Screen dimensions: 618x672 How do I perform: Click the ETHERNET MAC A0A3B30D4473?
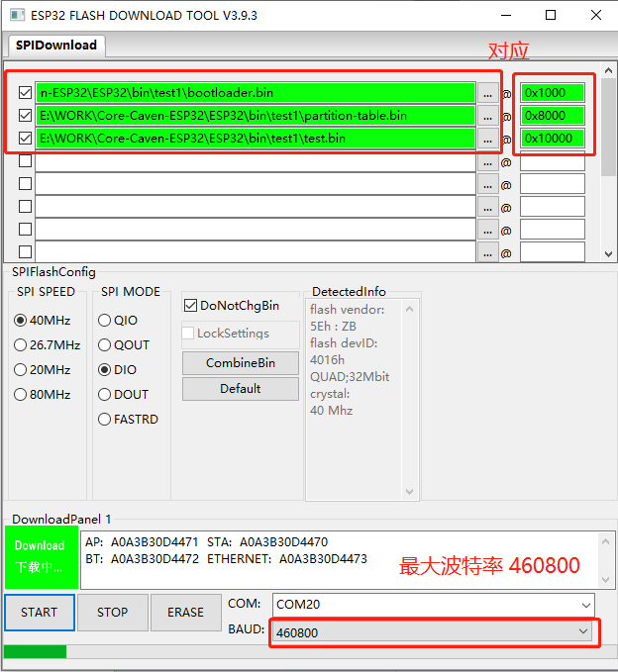tap(323, 559)
